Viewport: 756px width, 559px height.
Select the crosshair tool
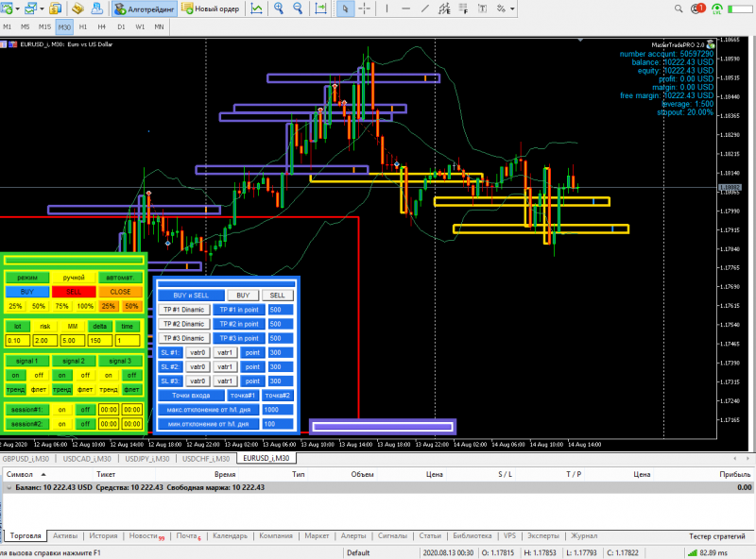click(x=365, y=8)
